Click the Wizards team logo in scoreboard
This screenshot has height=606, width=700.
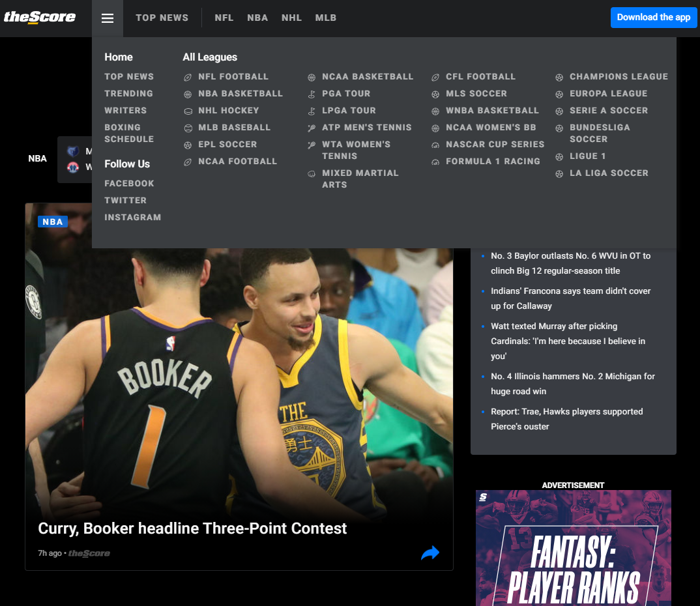pyautogui.click(x=73, y=167)
